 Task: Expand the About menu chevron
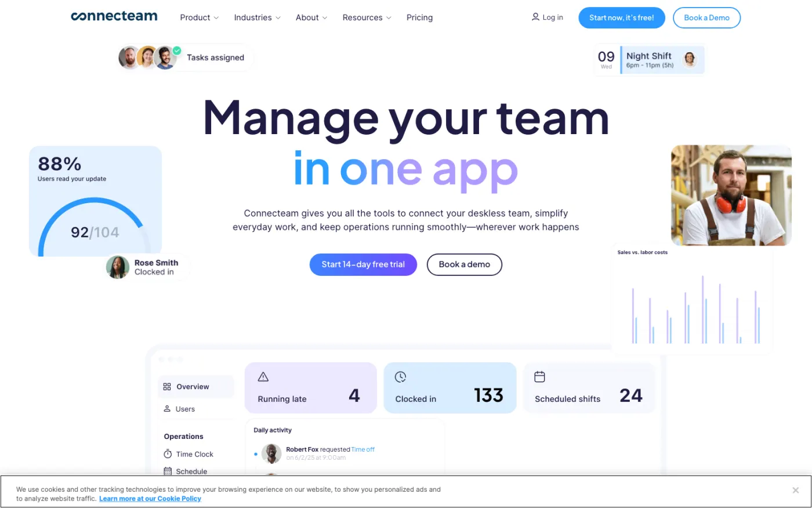coord(325,18)
